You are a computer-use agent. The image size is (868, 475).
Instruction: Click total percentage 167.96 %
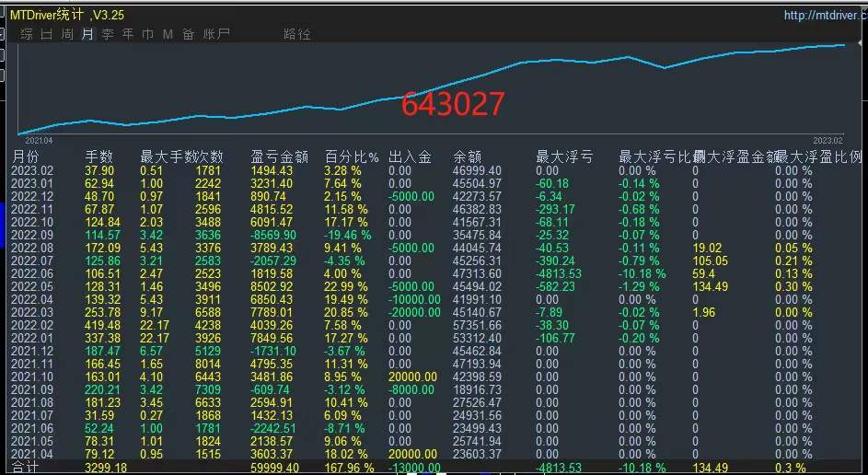tap(349, 469)
